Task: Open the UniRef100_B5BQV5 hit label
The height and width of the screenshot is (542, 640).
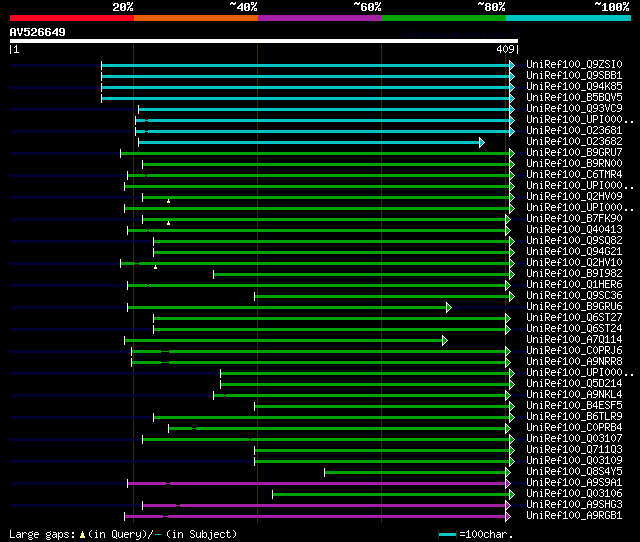Action: [574, 98]
